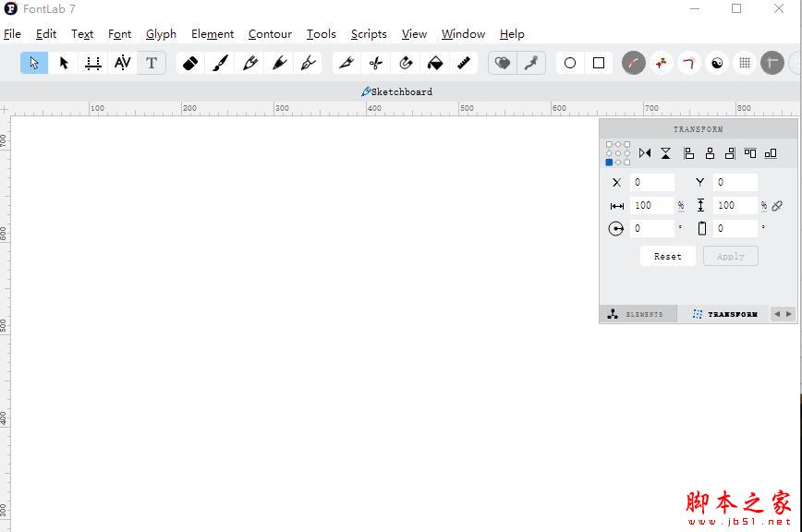Select the Magnet tool
The height and width of the screenshot is (532, 802).
(x=406, y=63)
